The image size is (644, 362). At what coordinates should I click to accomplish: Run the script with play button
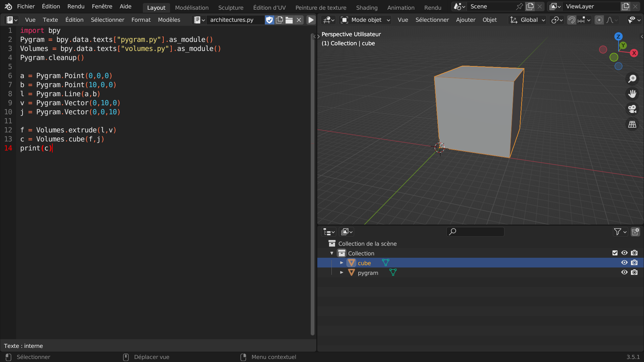(311, 20)
